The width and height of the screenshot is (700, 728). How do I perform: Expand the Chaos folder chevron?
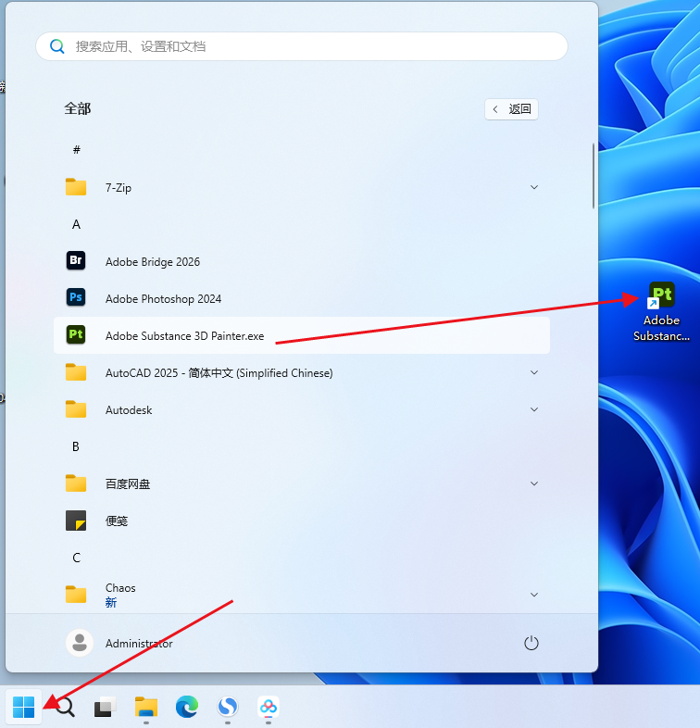[534, 595]
